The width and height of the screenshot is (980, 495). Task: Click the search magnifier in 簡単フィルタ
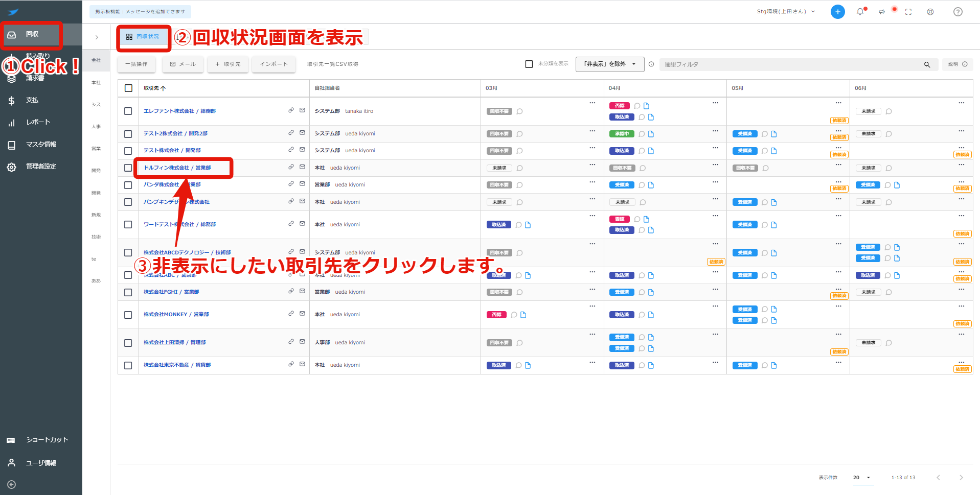(x=927, y=65)
